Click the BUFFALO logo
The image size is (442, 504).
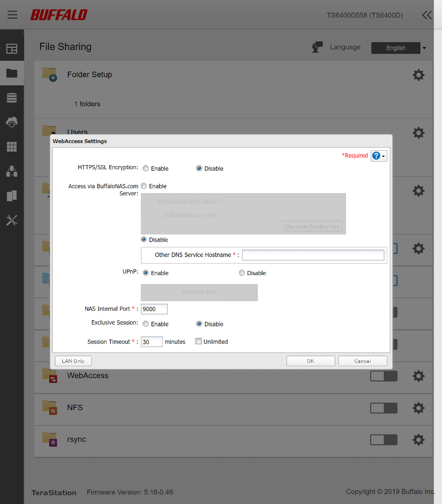(x=59, y=15)
